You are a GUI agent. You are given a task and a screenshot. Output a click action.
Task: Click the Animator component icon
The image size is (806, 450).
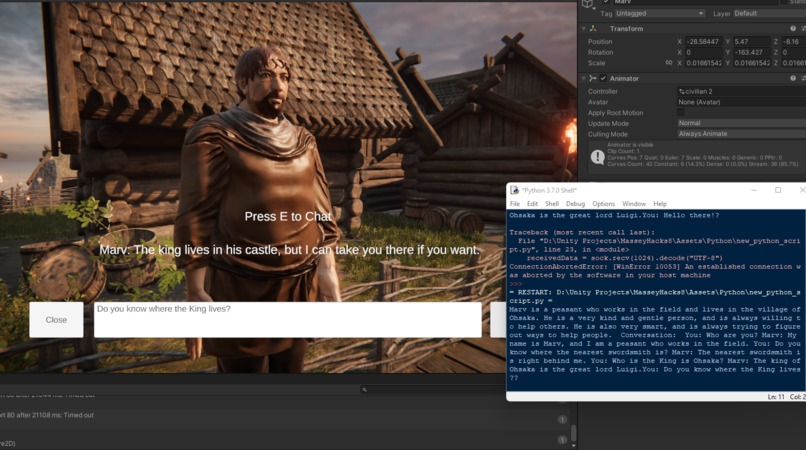[x=593, y=78]
